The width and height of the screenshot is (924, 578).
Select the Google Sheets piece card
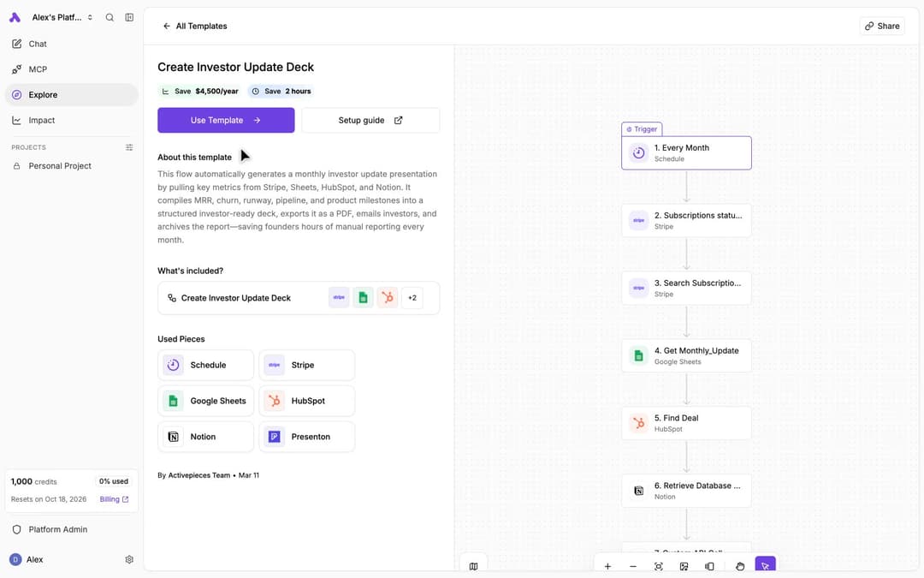tap(205, 401)
